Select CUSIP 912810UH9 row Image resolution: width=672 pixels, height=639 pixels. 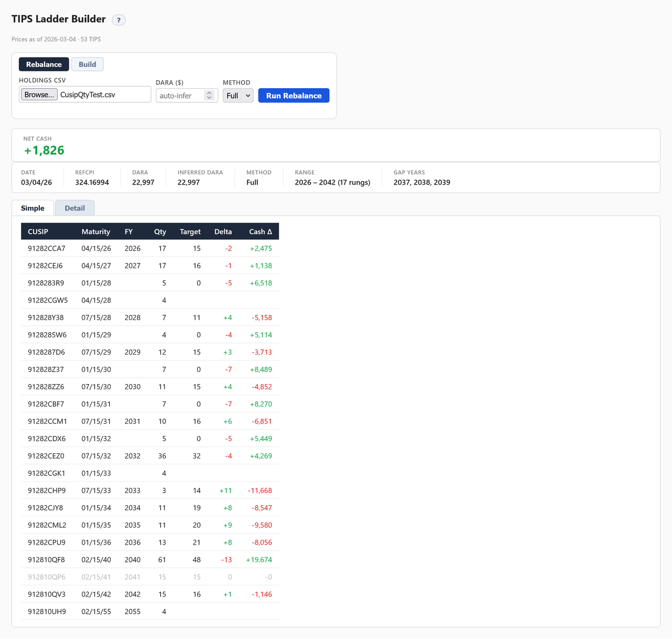tap(150, 612)
